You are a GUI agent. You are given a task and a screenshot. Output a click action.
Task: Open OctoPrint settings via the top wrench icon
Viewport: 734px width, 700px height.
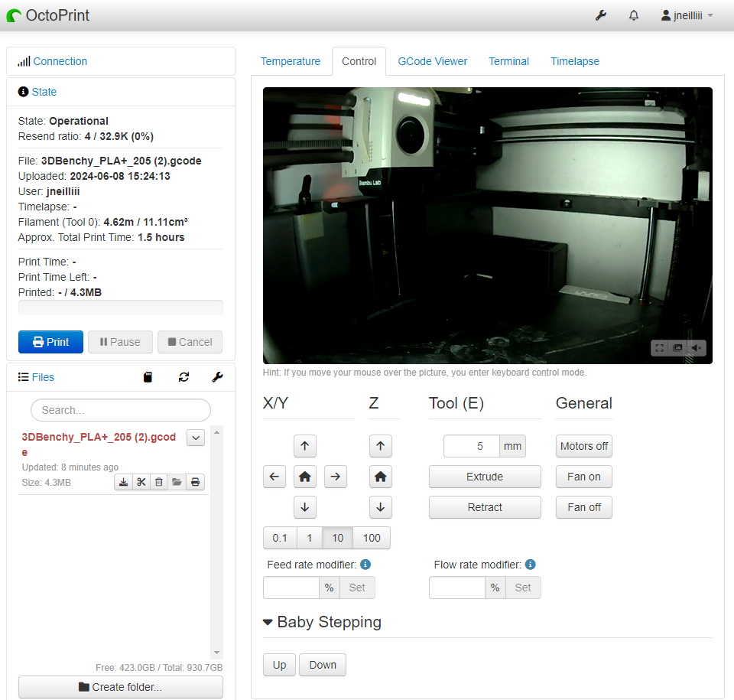point(601,15)
